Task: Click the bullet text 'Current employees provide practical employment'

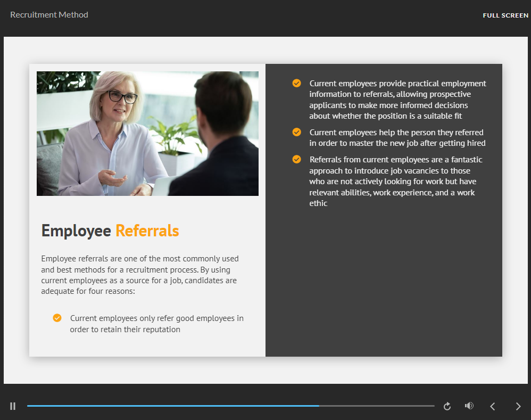Action: [397, 100]
